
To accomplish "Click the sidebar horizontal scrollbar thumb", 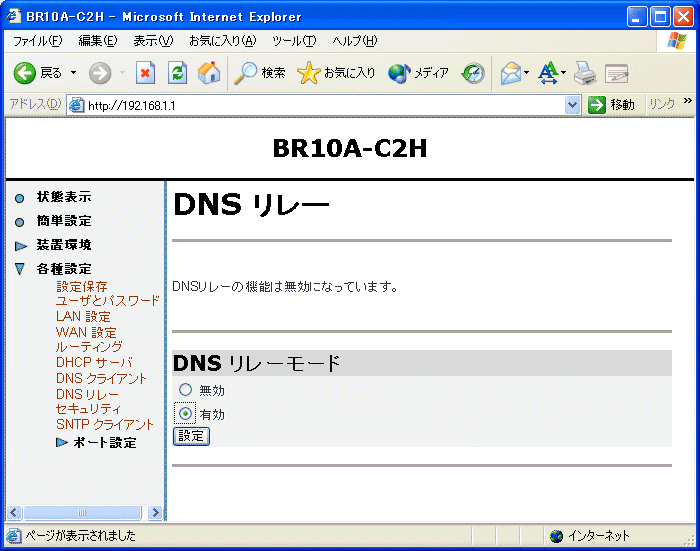I will pyautogui.click(x=82, y=512).
